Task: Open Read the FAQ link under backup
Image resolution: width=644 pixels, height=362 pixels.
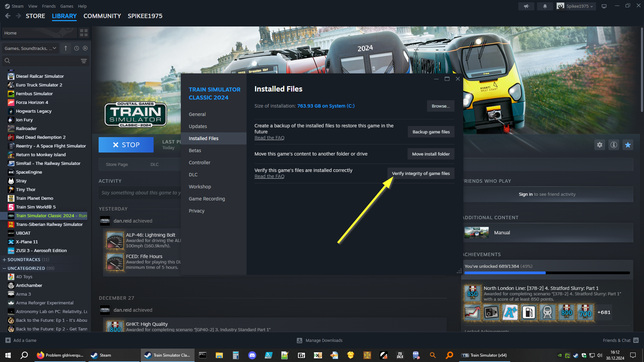Action: (x=269, y=138)
